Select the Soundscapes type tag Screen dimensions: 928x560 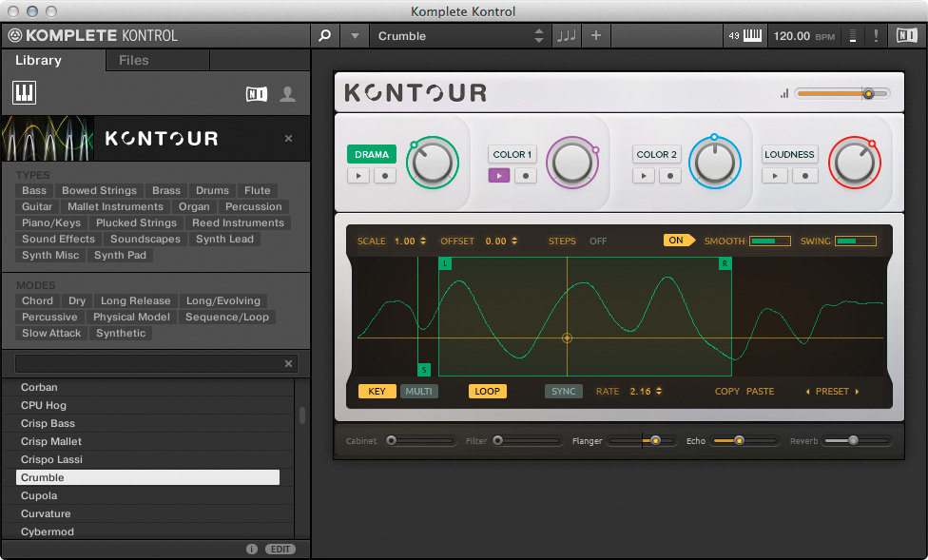click(x=145, y=240)
